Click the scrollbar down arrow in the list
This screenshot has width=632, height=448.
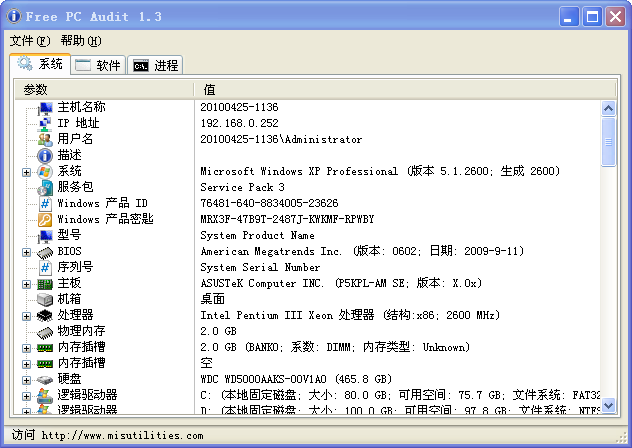coord(608,407)
